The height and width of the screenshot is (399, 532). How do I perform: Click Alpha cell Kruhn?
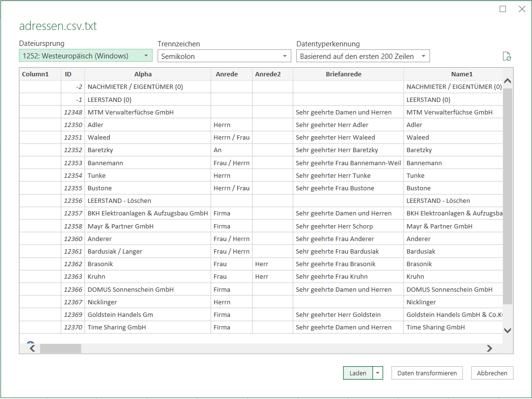(148, 276)
